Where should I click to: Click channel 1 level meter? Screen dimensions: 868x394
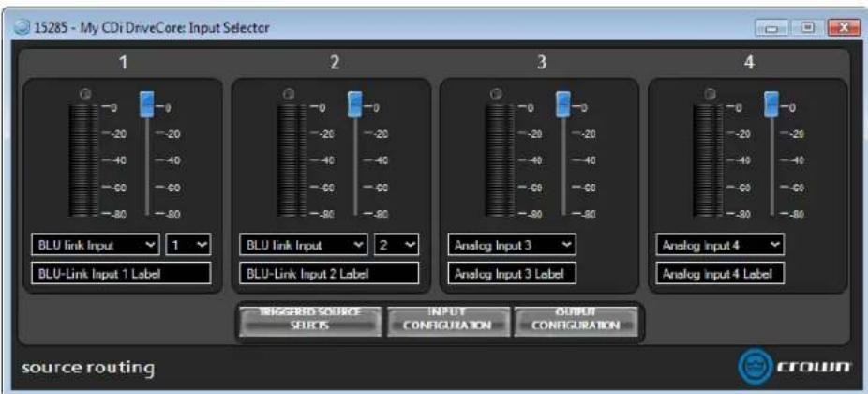click(x=83, y=159)
